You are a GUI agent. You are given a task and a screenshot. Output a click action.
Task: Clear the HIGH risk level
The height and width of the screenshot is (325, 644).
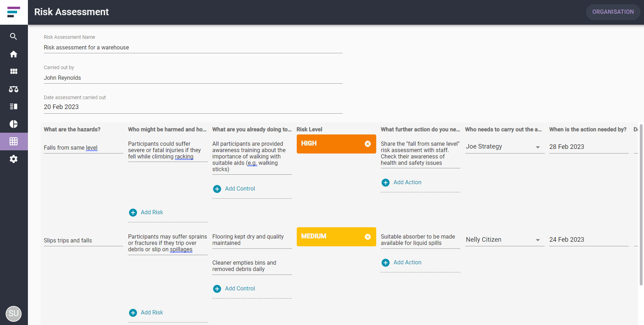pos(368,144)
